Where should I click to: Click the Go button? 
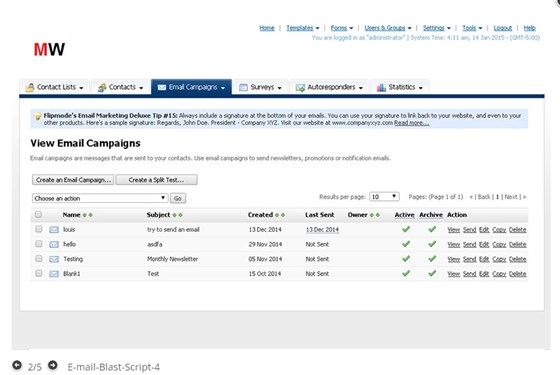(x=178, y=199)
